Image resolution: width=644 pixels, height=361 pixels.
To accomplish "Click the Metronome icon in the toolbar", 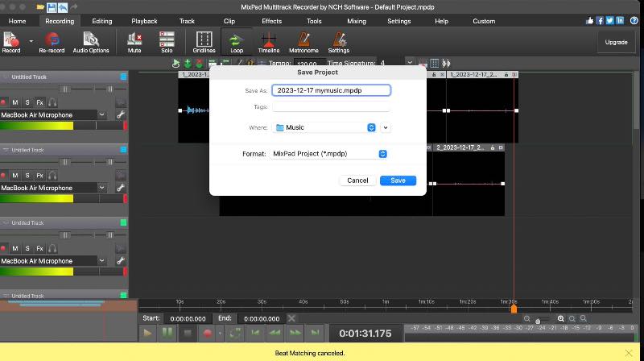I will [303, 41].
